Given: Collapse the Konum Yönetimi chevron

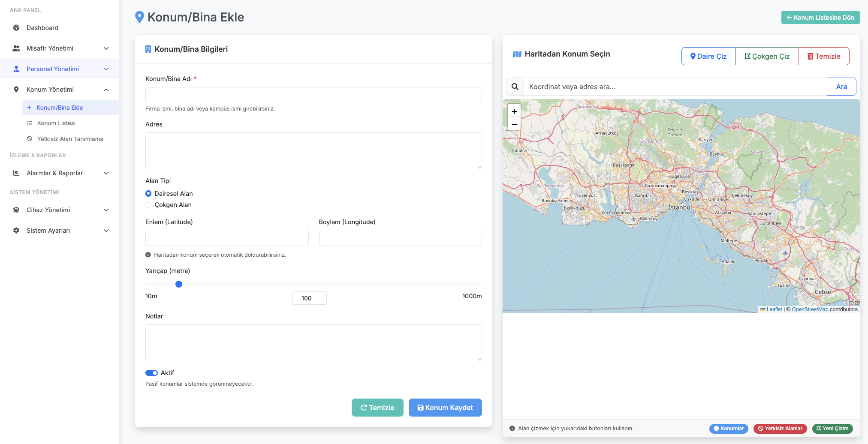Looking at the screenshot, I should pyautogui.click(x=106, y=90).
